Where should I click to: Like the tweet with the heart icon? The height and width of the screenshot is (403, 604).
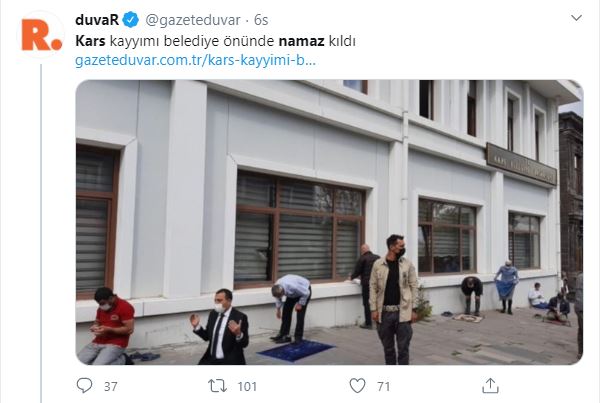tap(357, 386)
